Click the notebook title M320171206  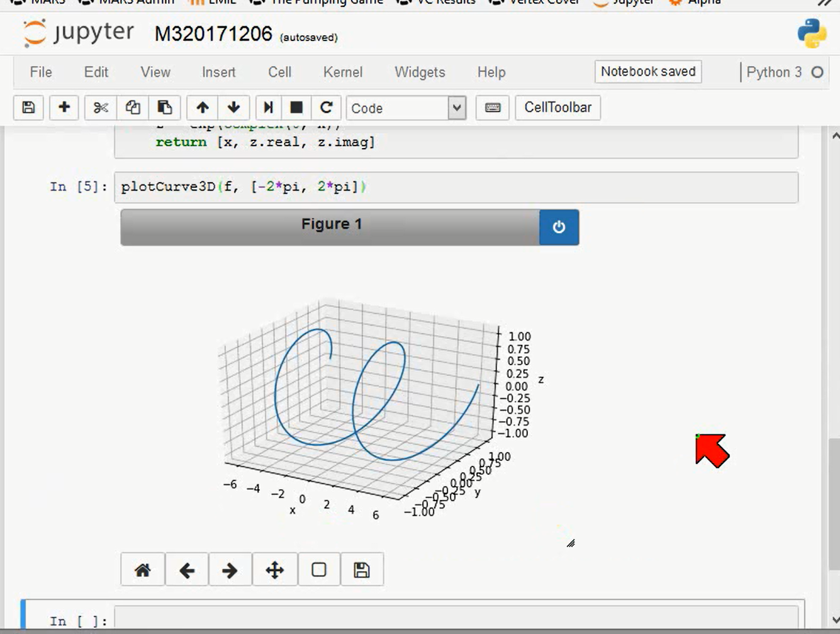coord(213,34)
